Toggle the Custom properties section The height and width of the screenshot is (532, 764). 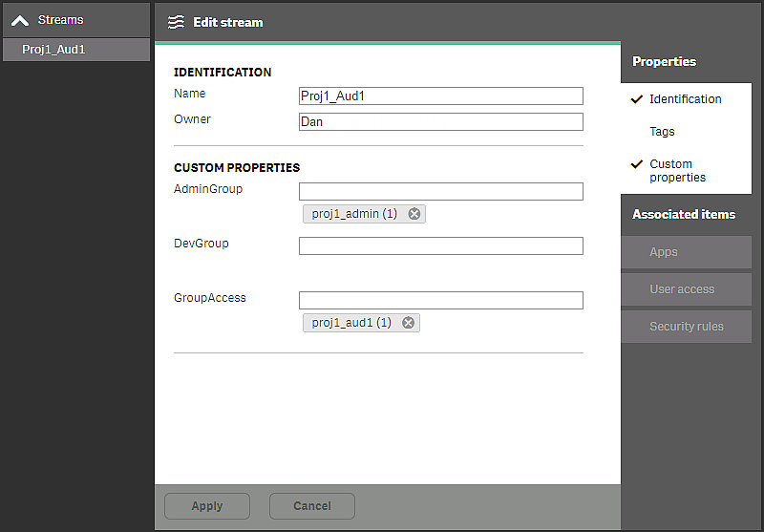click(x=677, y=170)
